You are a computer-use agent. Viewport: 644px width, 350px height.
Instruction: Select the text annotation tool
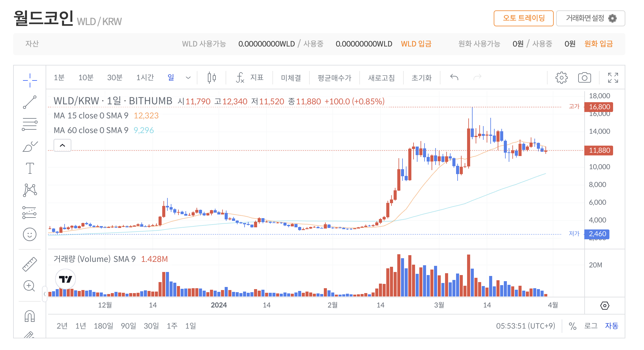(x=30, y=168)
